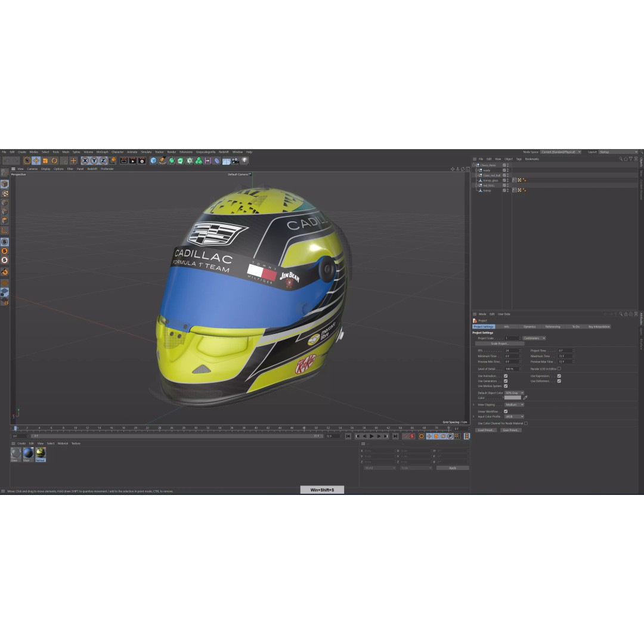Switch to the Dynamics tab
644x644 pixels.
(530, 327)
